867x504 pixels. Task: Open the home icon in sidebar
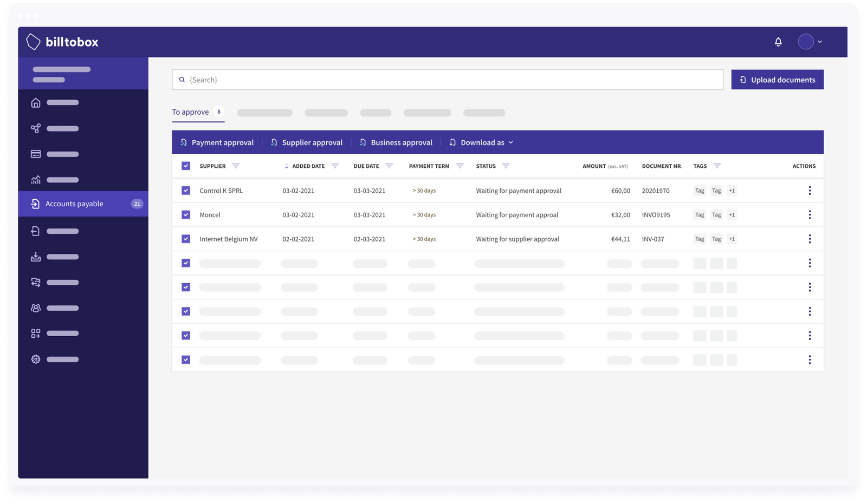36,103
